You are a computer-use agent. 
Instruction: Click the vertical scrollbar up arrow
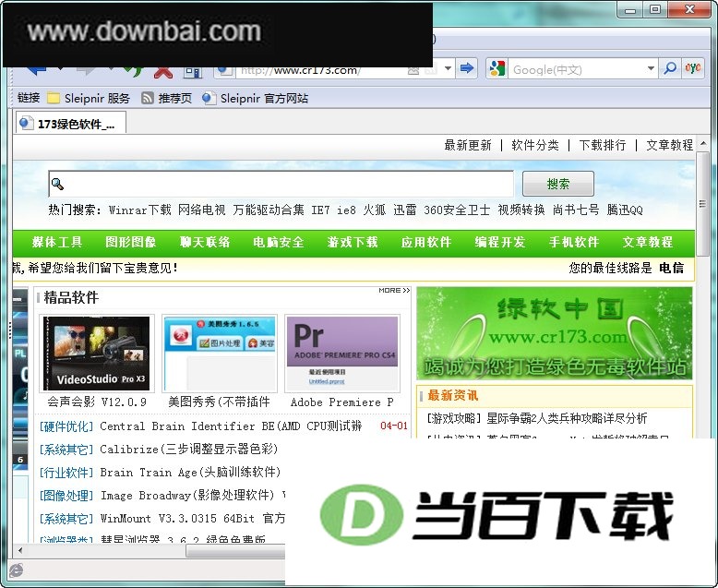(703, 143)
